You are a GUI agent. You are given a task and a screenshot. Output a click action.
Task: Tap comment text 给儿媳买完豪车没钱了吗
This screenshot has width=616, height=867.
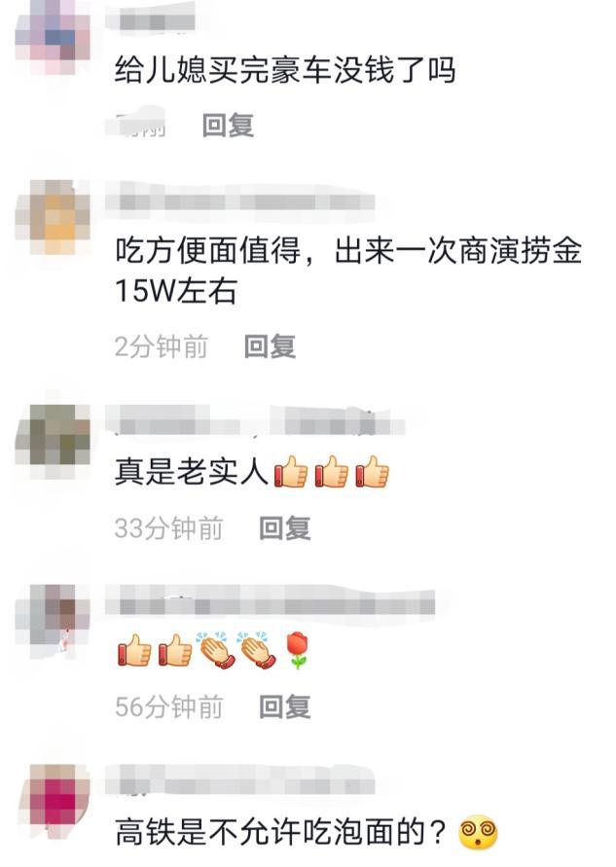(285, 71)
